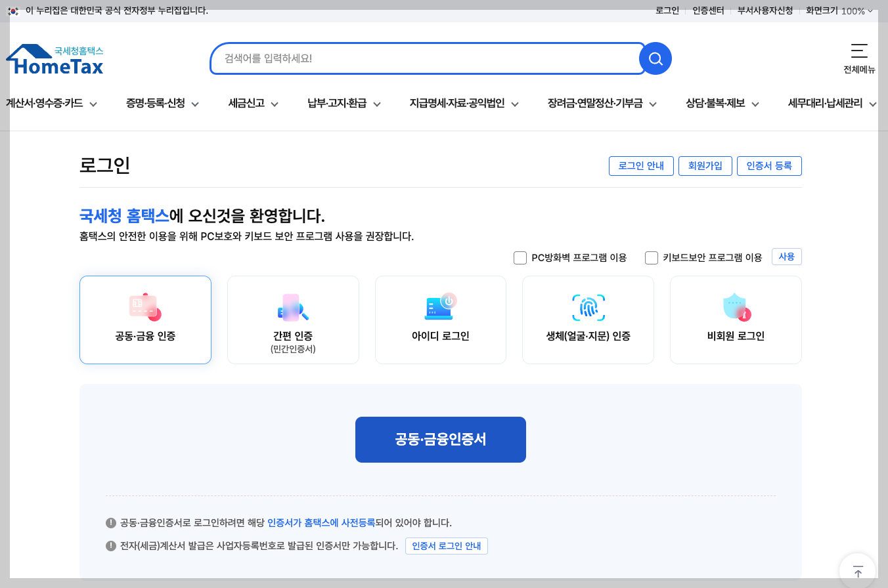The image size is (888, 588).
Task: Expand the 계산서·영수증·카드 menu
Action: 51,104
